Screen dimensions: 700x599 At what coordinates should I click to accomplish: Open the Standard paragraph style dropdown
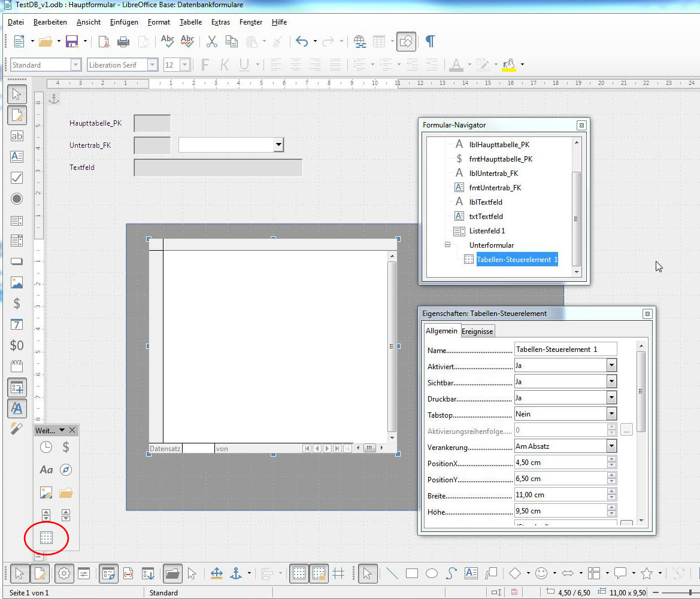click(75, 65)
